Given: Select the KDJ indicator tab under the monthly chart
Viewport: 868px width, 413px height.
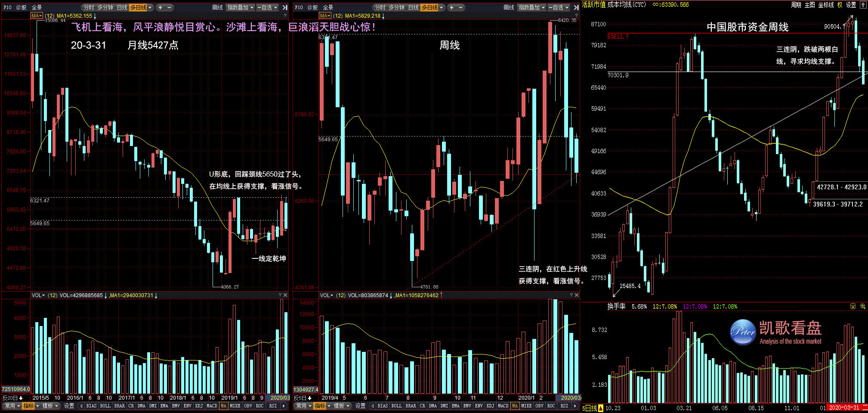Looking at the screenshot, I should [x=199, y=406].
